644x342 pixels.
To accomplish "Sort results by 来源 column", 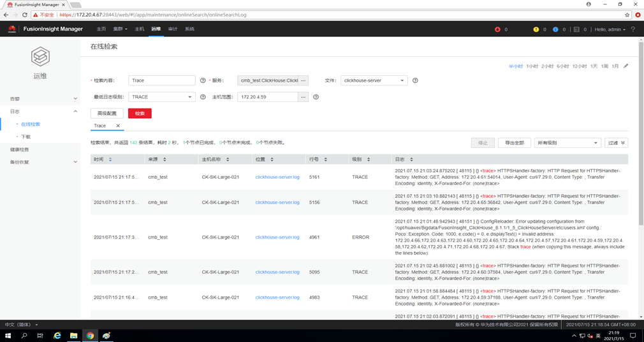I will (x=165, y=160).
